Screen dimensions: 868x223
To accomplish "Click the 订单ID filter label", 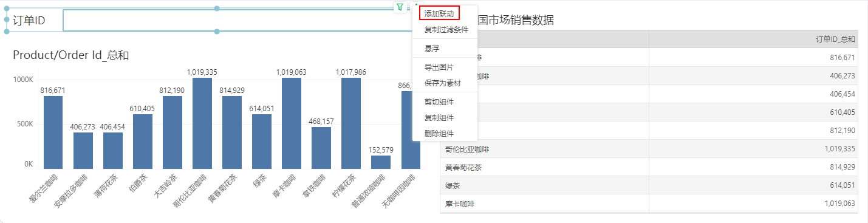I will (x=29, y=21).
